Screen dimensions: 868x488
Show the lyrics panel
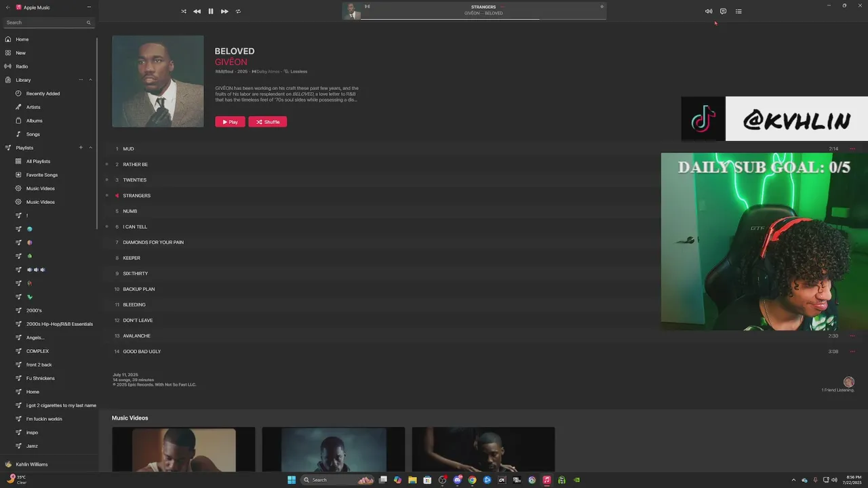pos(723,12)
